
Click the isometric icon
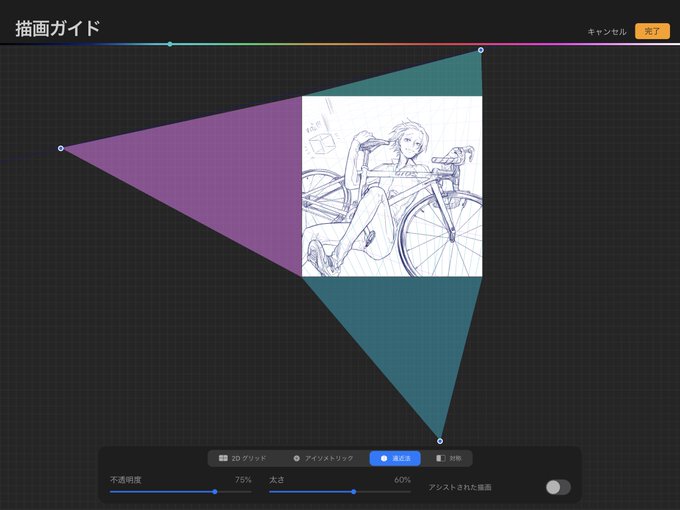[x=297, y=458]
